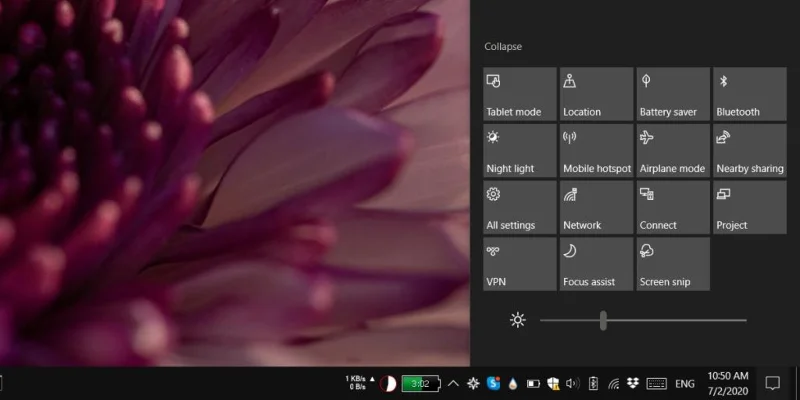The height and width of the screenshot is (400, 800).
Task: Click the network speed meter in taskbar
Action: 360,383
